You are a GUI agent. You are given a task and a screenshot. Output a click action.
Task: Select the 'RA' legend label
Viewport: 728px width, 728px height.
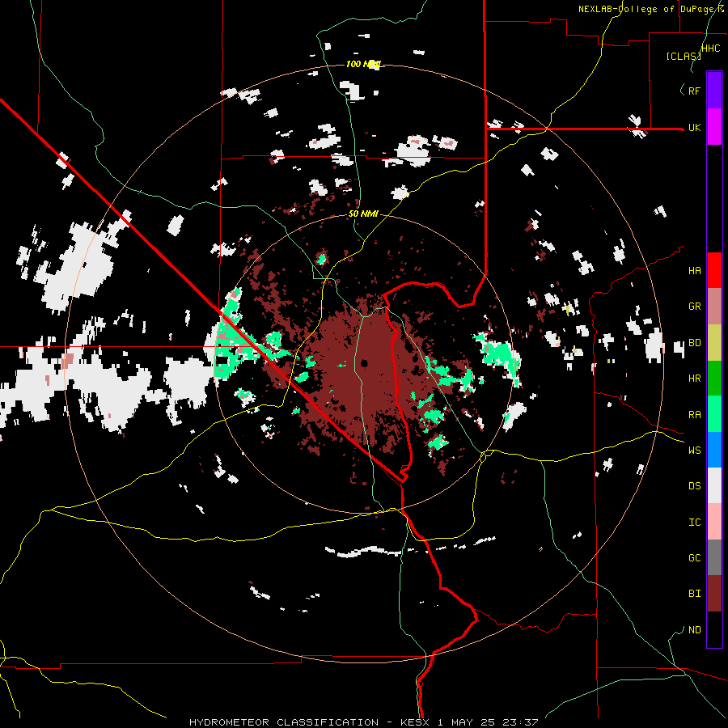pyautogui.click(x=694, y=415)
